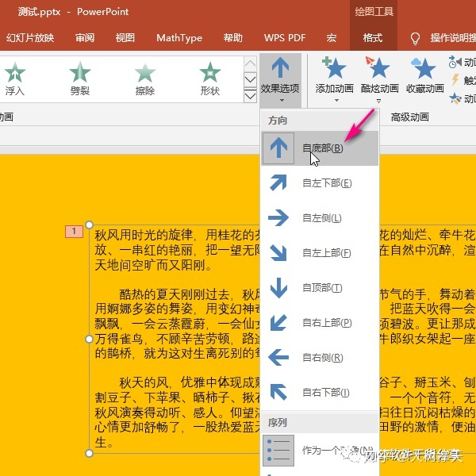Image resolution: width=476 pixels, height=476 pixels.
Task: Choose direction 自右侧(R) from right
Action: [x=321, y=358]
